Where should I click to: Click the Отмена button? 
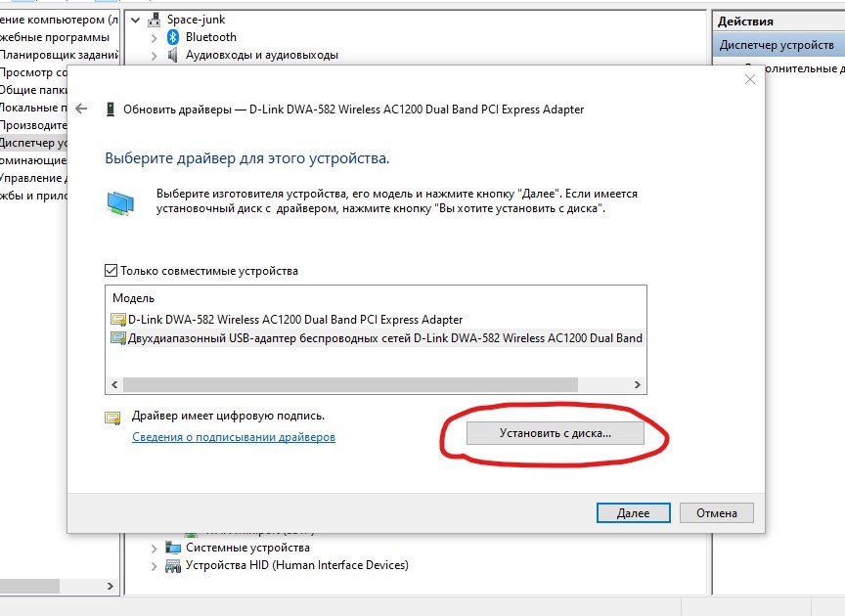716,513
